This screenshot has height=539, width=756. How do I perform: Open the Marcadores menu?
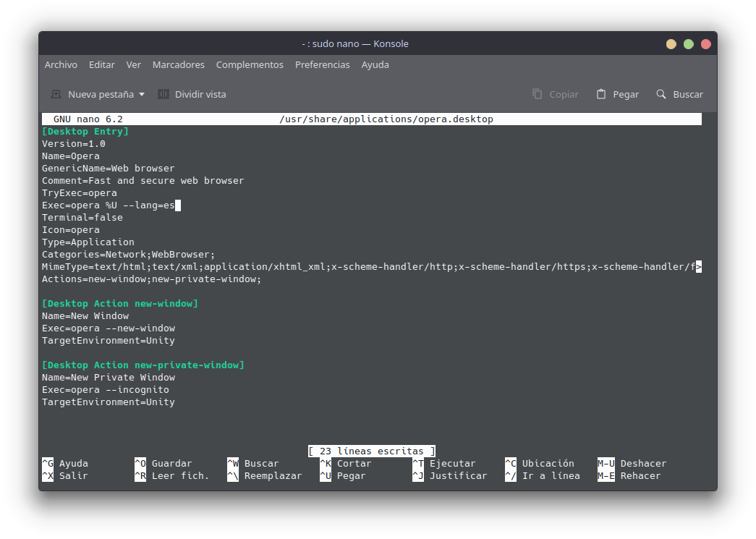[x=179, y=64]
